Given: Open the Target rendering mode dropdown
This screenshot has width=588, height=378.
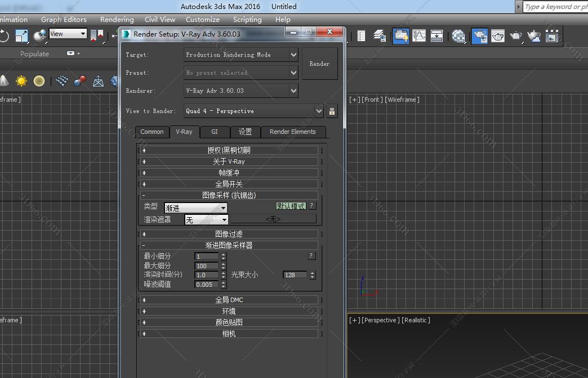Looking at the screenshot, I should pyautogui.click(x=293, y=55).
